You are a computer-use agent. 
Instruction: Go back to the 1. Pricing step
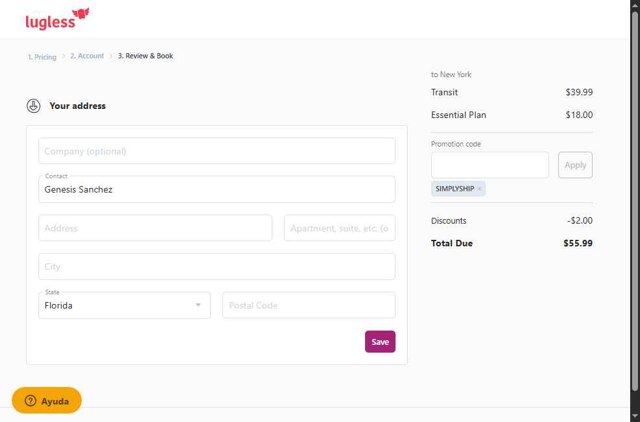click(x=42, y=57)
